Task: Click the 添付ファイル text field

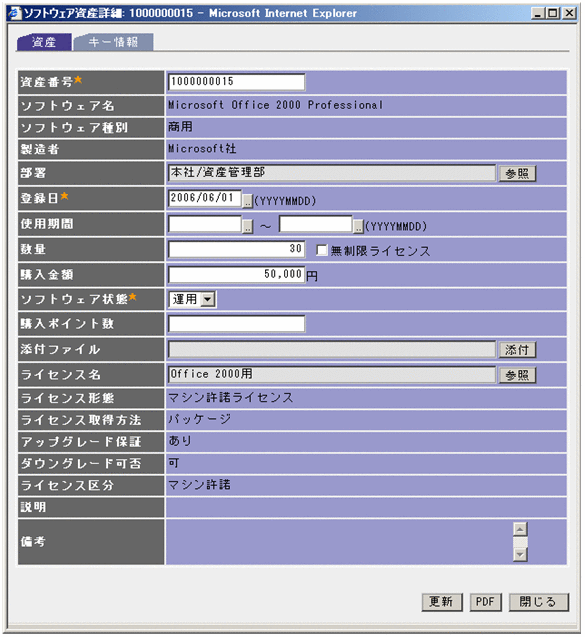Action: pyautogui.click(x=332, y=349)
